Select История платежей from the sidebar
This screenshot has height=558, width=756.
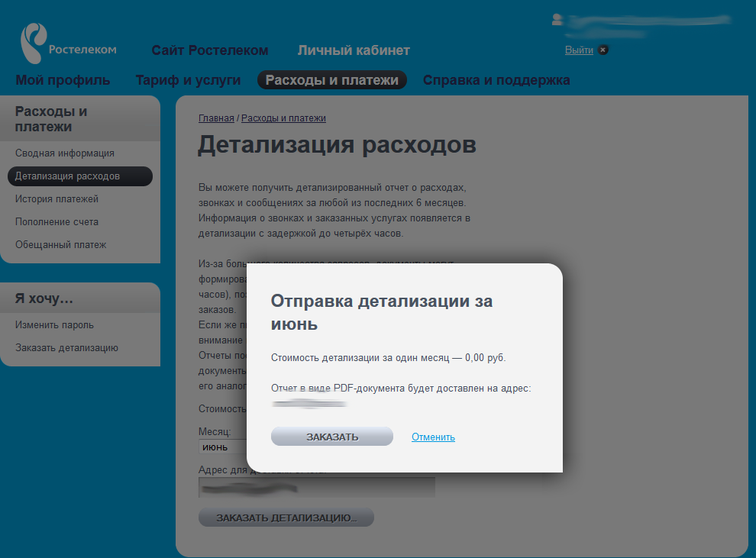pos(57,198)
